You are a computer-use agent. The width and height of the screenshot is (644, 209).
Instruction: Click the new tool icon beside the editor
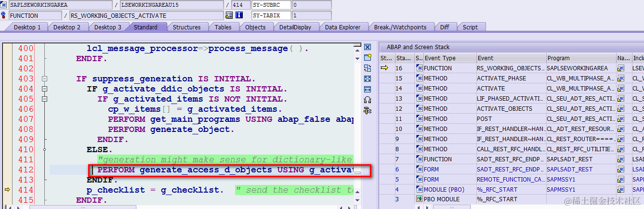pyautogui.click(x=368, y=58)
